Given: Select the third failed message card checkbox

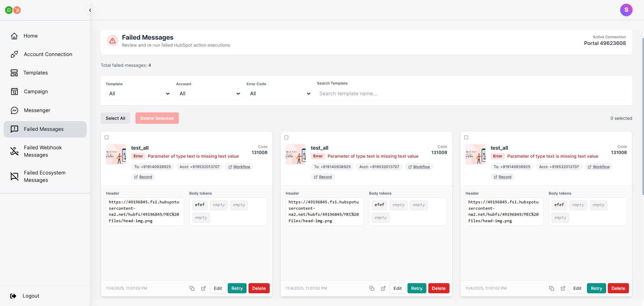Looking at the screenshot, I should click(x=466, y=138).
